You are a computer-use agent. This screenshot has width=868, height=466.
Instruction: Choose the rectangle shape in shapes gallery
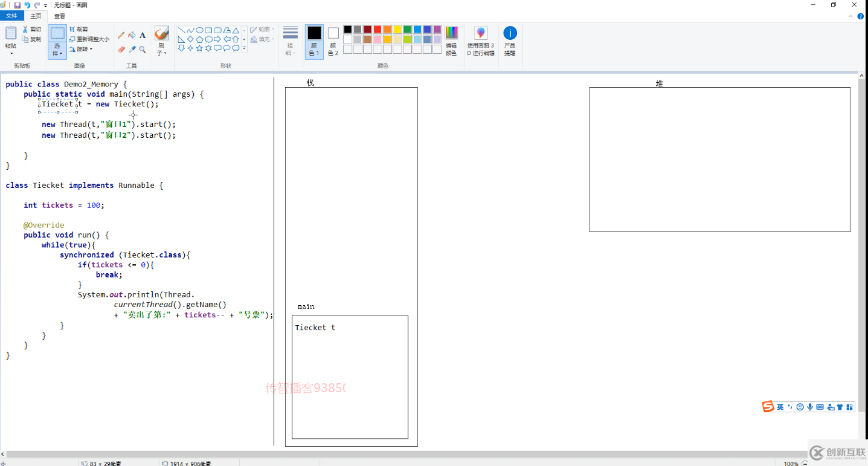point(208,30)
